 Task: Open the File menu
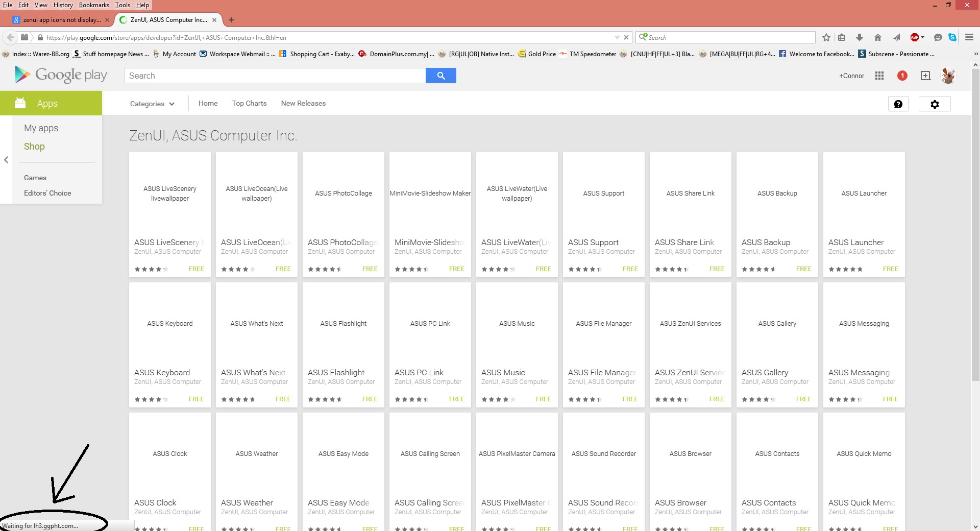pyautogui.click(x=8, y=5)
